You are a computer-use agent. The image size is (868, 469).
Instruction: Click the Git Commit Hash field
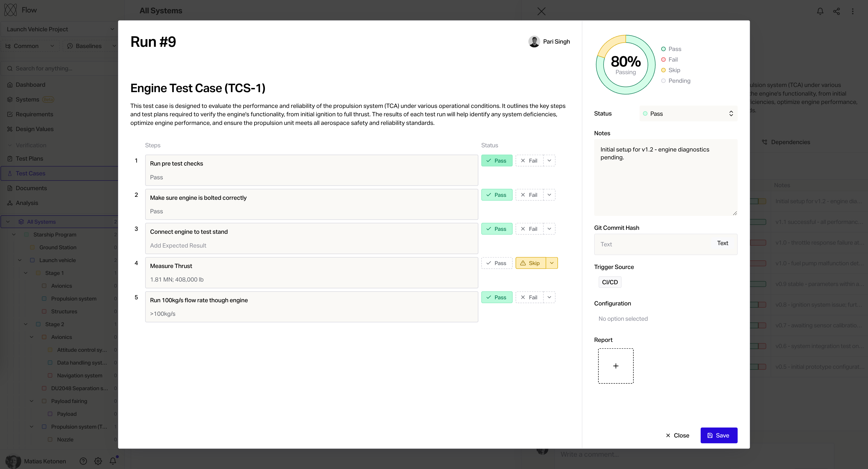point(665,244)
